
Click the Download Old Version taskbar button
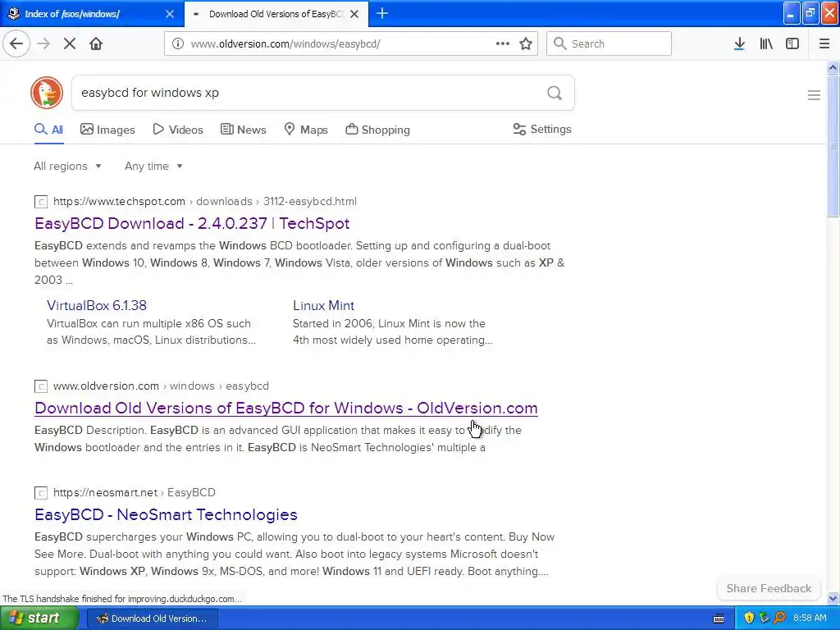coord(152,619)
